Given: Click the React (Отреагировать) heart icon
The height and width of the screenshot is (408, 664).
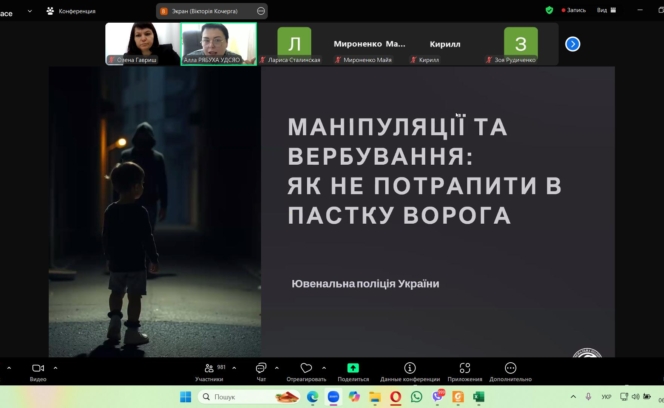Looking at the screenshot, I should pyautogui.click(x=306, y=370).
